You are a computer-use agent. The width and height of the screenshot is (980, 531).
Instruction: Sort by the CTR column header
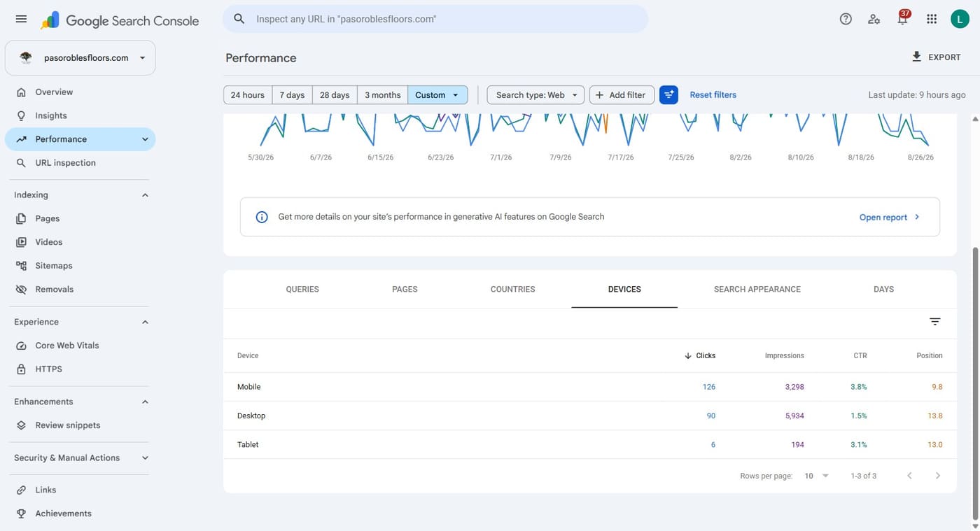(860, 355)
